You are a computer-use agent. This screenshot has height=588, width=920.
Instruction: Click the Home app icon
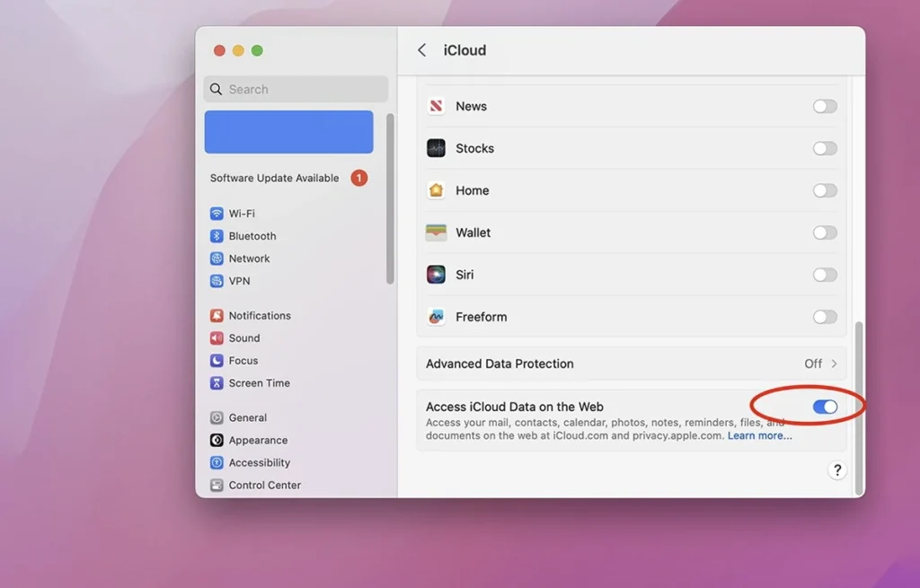[x=436, y=190]
